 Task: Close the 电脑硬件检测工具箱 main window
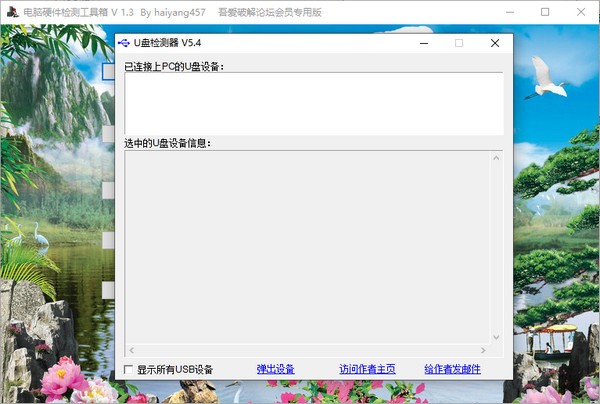(581, 12)
